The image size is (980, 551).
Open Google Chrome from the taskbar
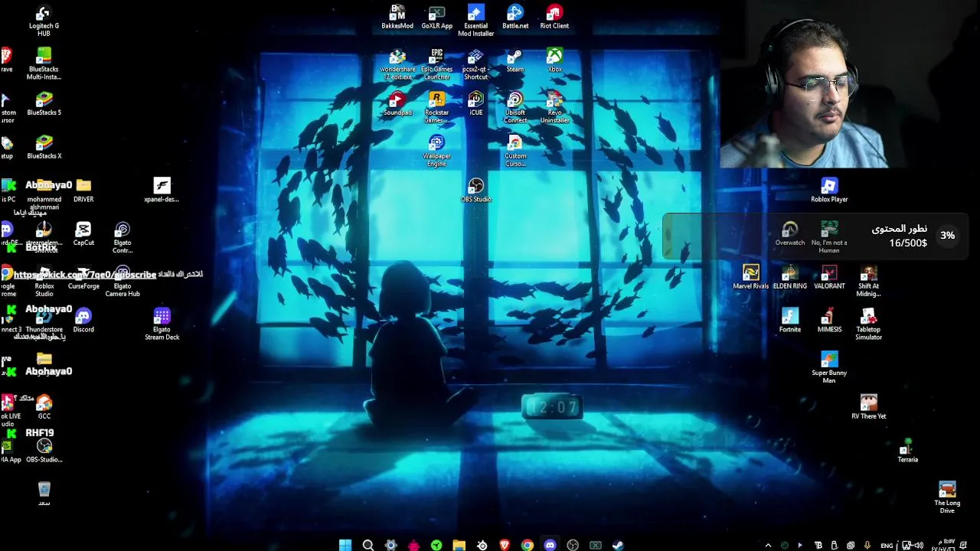coord(527,545)
